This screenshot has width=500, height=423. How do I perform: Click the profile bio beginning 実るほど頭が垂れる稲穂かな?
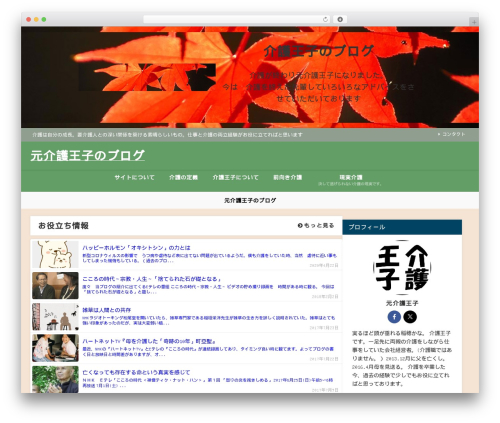click(x=402, y=358)
